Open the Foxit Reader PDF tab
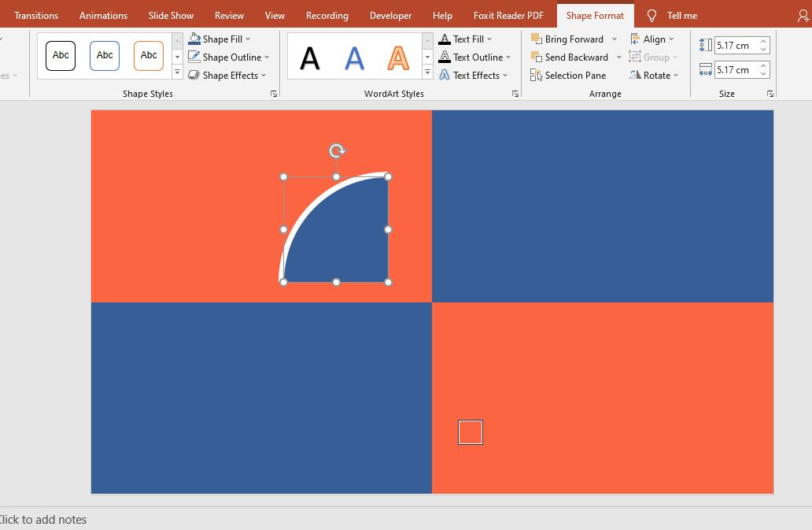The height and width of the screenshot is (530, 812). (508, 15)
